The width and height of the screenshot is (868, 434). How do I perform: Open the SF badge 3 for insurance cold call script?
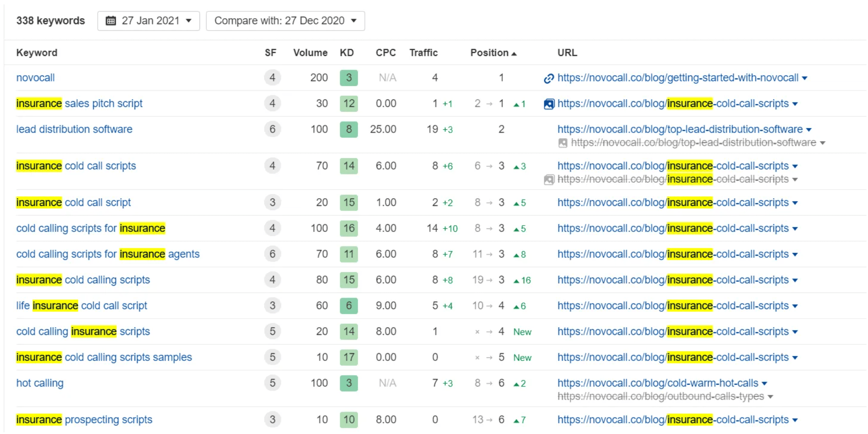tap(272, 202)
